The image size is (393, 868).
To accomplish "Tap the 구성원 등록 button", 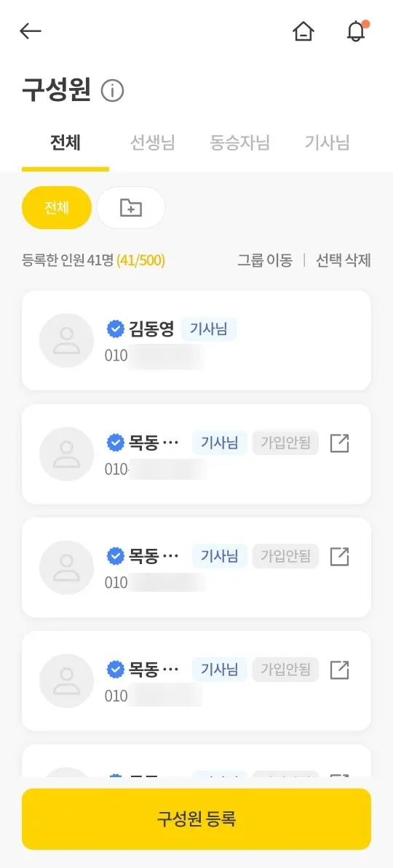I will [196, 819].
